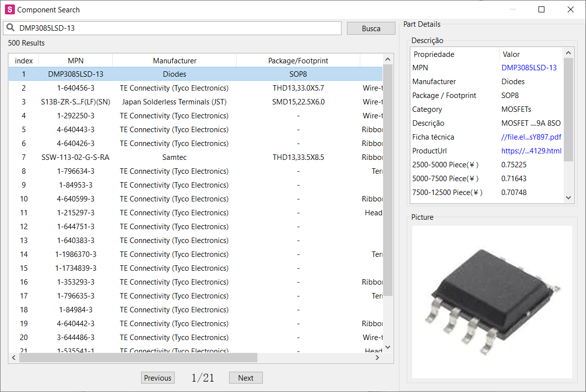Select row S13B-ZR-S...F(LF)(SN)

196,102
